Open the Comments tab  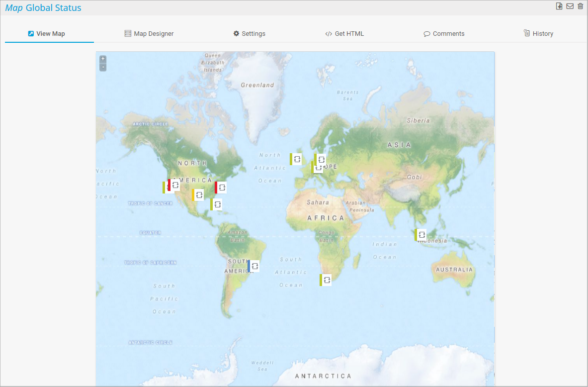click(x=444, y=34)
